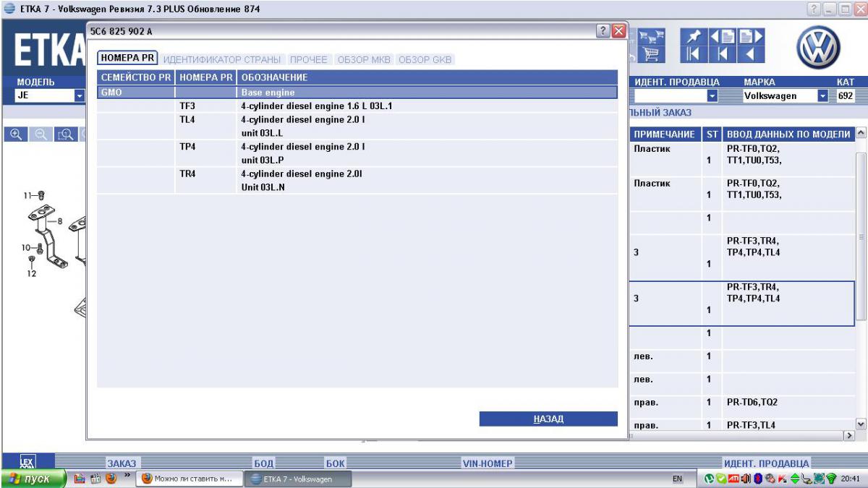
Task: Click part number 10 in the diagram
Action: tap(27, 247)
